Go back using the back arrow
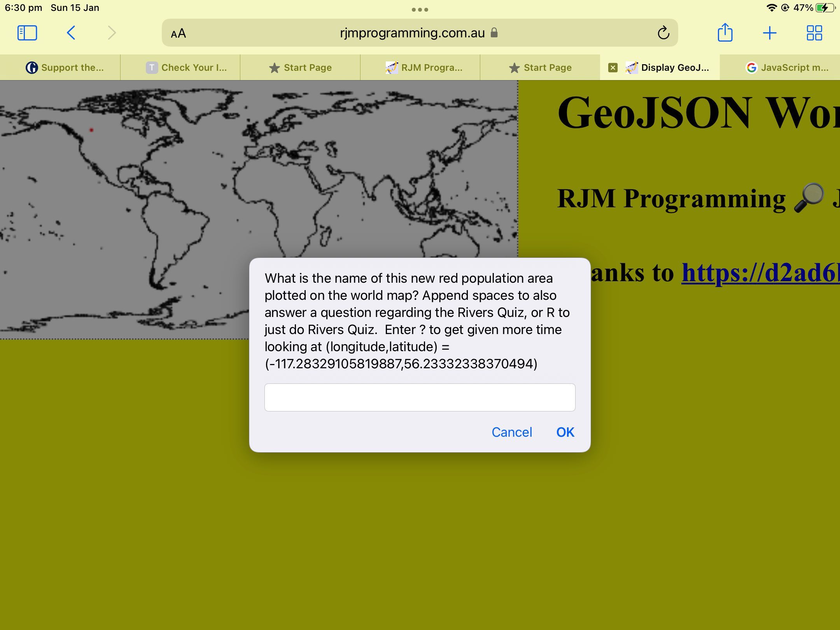The width and height of the screenshot is (840, 630). 71,33
